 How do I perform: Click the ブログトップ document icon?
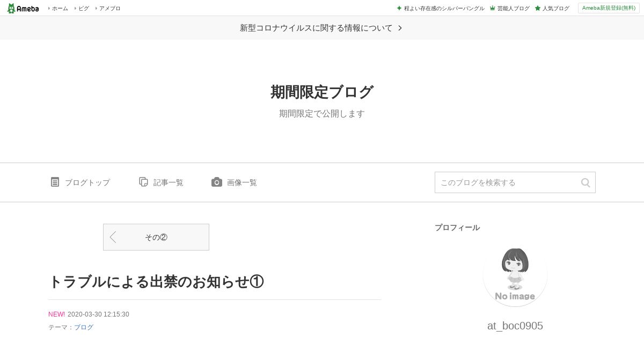click(55, 182)
